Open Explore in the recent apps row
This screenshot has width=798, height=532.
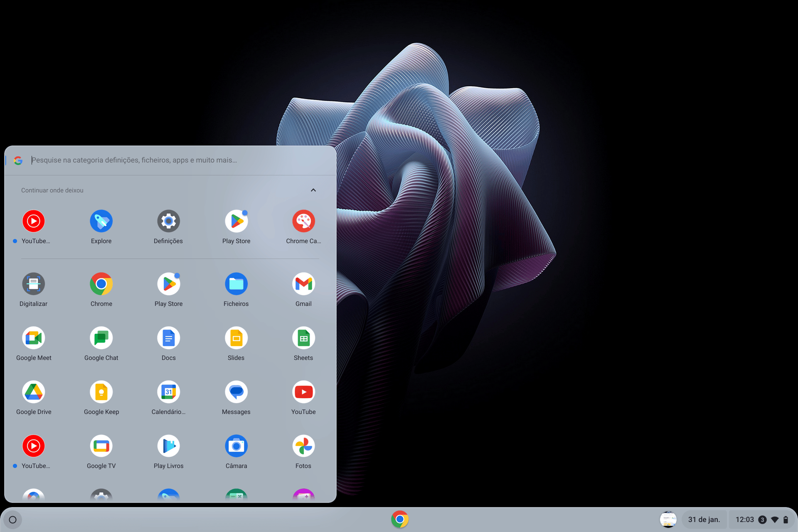click(x=101, y=222)
